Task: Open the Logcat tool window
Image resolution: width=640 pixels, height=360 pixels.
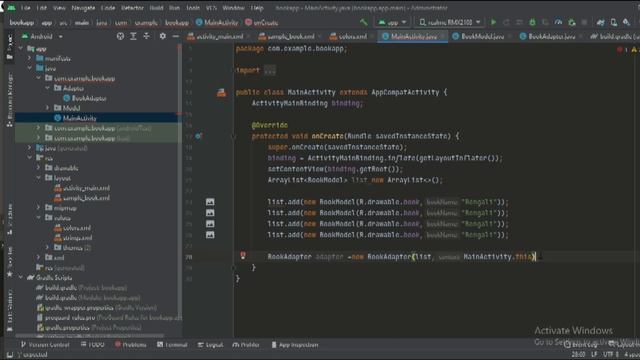Action: pyautogui.click(x=211, y=345)
